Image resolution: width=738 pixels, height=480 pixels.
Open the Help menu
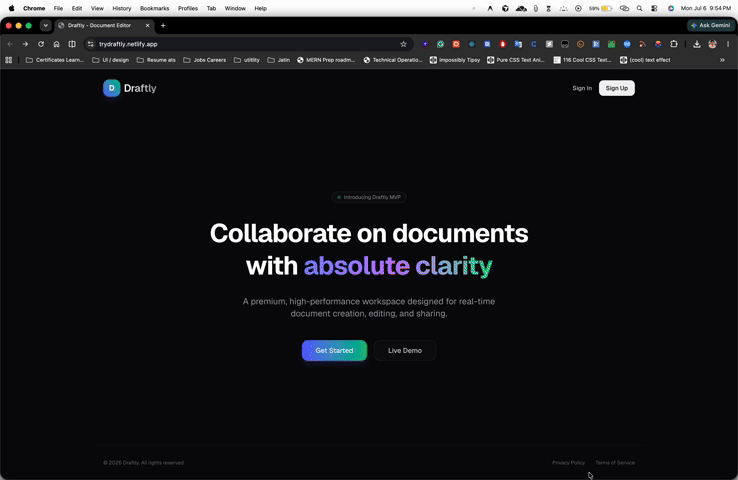260,8
